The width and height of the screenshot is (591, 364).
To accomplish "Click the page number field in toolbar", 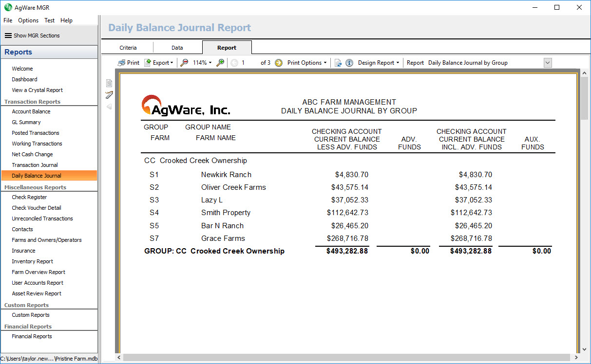I will [249, 63].
